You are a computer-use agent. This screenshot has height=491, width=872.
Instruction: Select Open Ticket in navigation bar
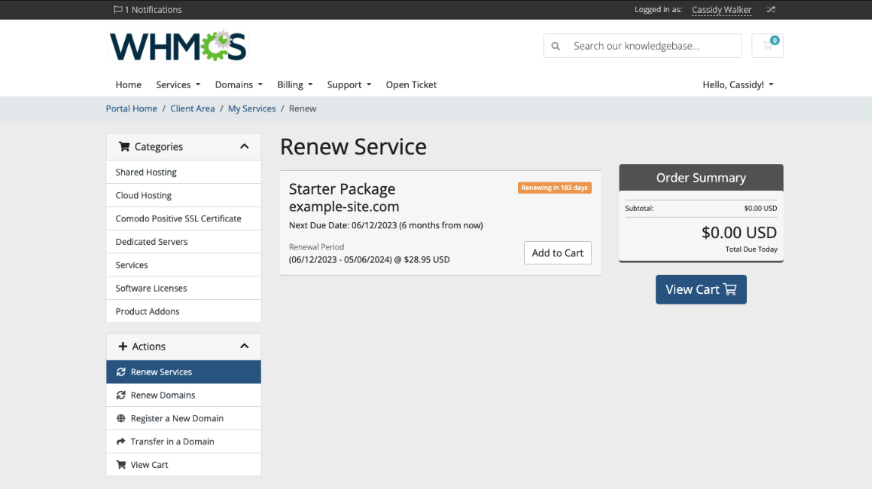[x=411, y=85]
